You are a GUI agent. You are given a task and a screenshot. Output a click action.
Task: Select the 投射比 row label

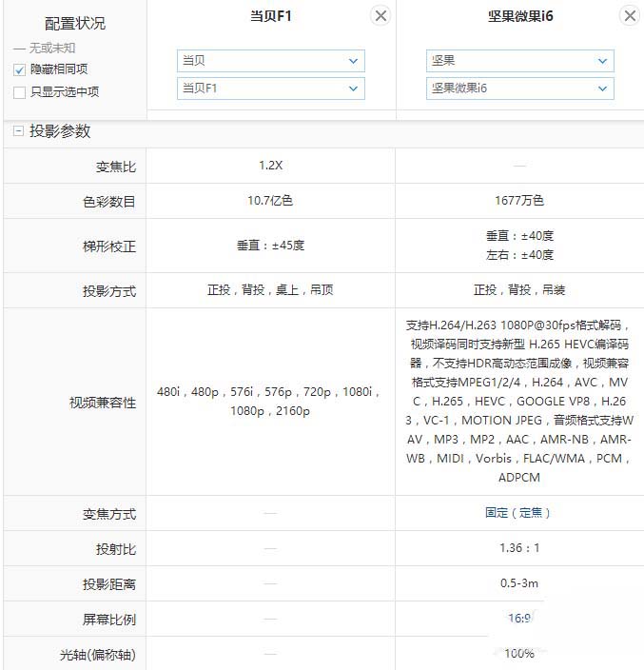coord(116,549)
